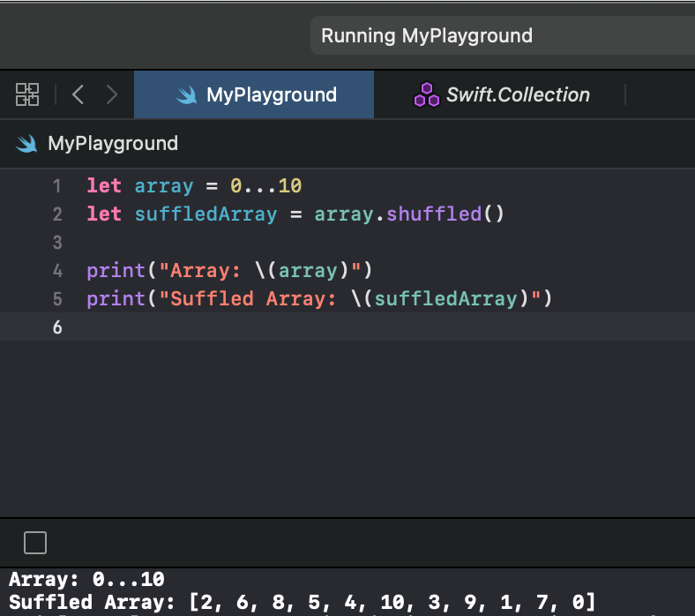Click console output 'Suffled Array:' line
695x616 pixels.
pyautogui.click(x=303, y=602)
